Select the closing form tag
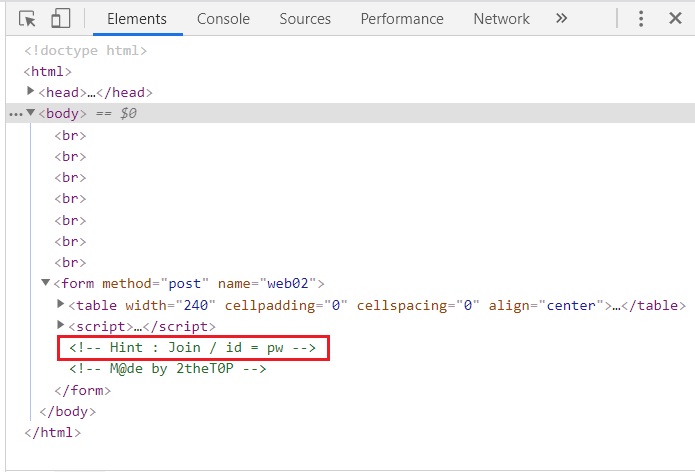695x472 pixels. [x=82, y=390]
